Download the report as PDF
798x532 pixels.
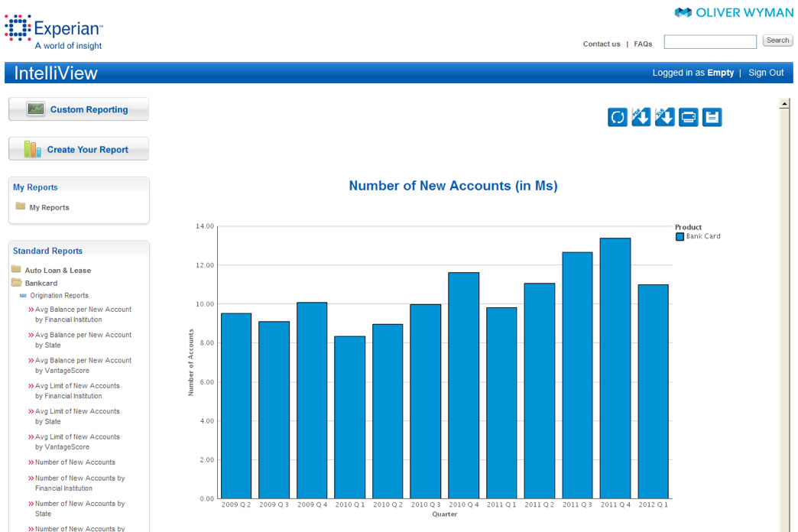641,117
